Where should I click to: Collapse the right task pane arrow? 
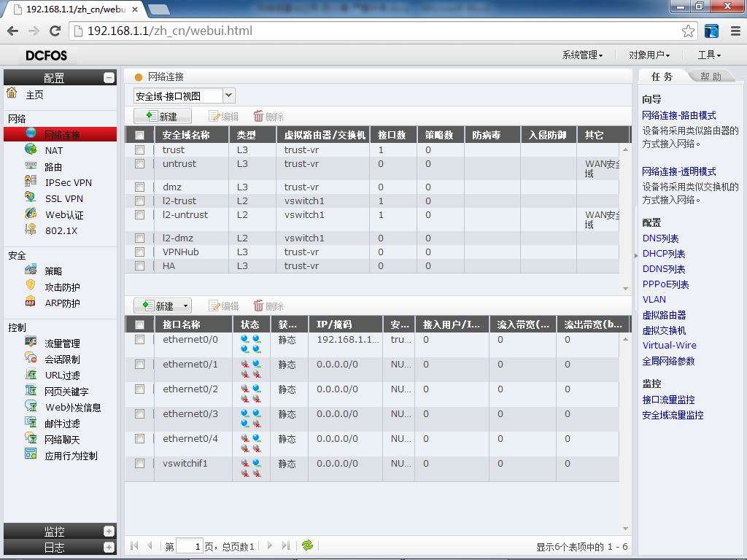[636, 256]
